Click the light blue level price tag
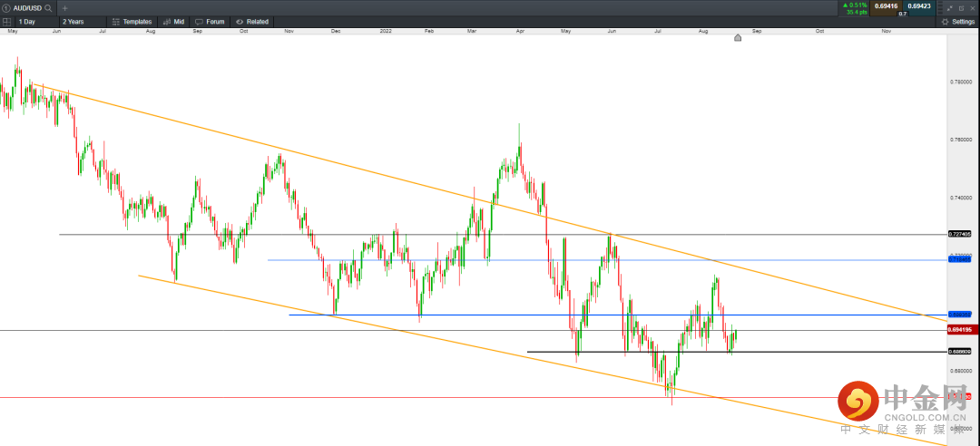This screenshot has height=446, width=980. 959,258
